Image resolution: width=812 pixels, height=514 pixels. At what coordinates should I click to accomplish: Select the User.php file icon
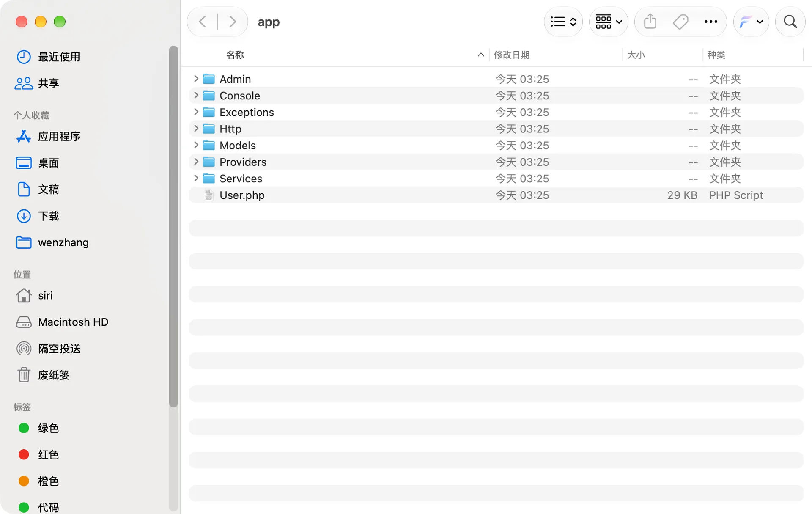tap(208, 195)
